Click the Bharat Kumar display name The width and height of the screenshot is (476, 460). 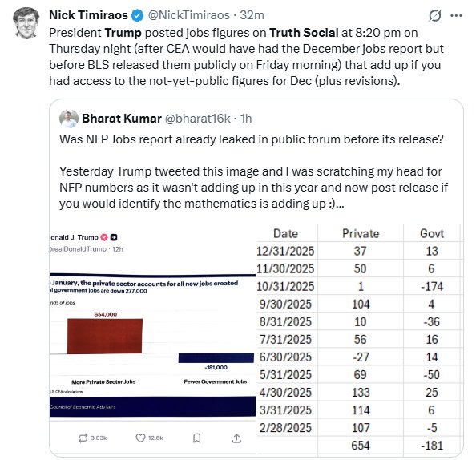(122, 119)
